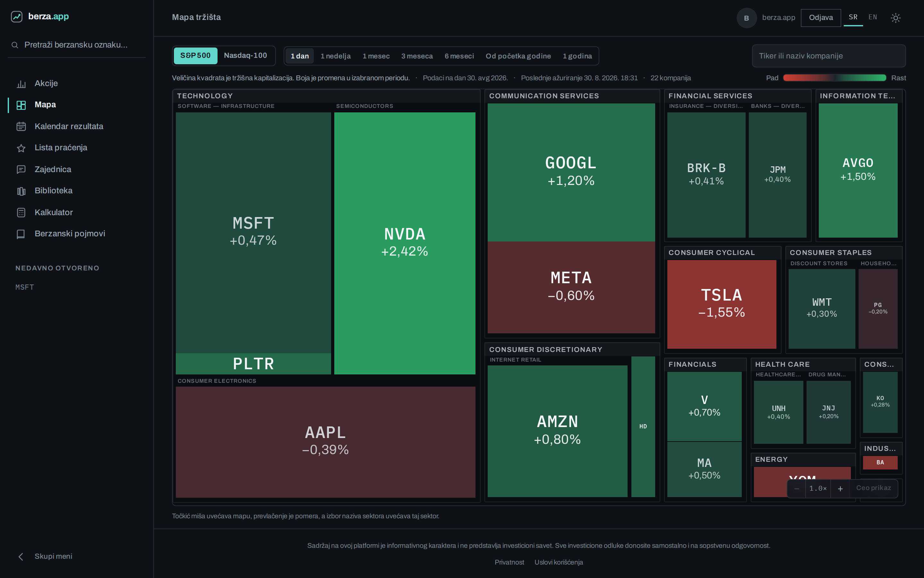Select the 6 meseci period
Viewport: 924px width, 578px height.
[x=459, y=56]
